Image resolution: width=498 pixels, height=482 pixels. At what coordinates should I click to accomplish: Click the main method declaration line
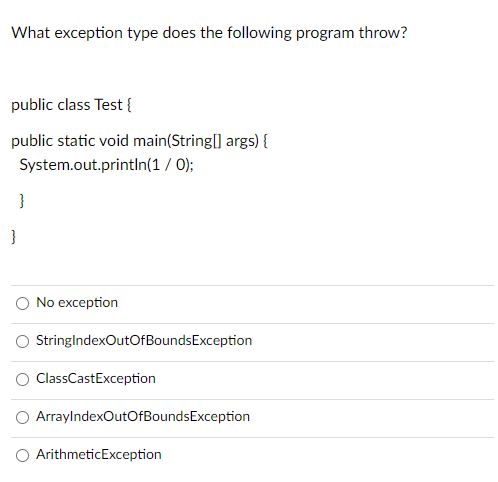coord(139,141)
